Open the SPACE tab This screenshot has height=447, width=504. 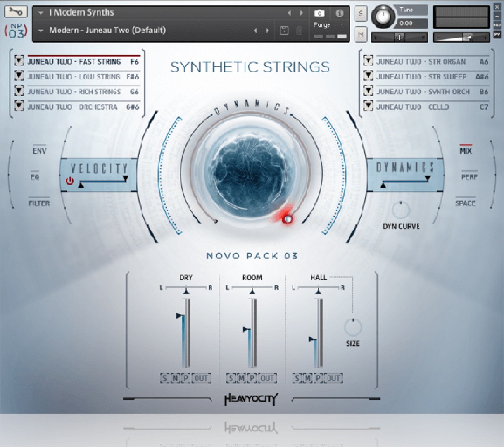pos(465,203)
